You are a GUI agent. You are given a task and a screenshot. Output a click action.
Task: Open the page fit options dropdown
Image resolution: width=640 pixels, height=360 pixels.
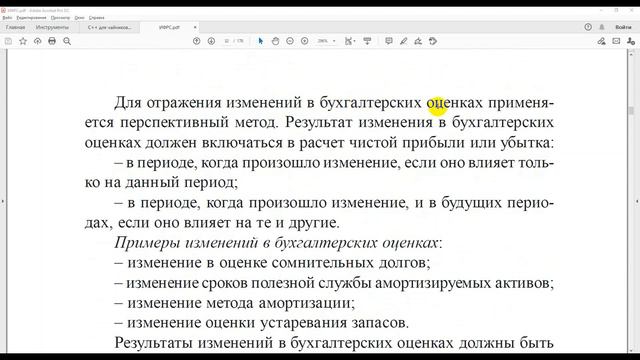coord(350,41)
